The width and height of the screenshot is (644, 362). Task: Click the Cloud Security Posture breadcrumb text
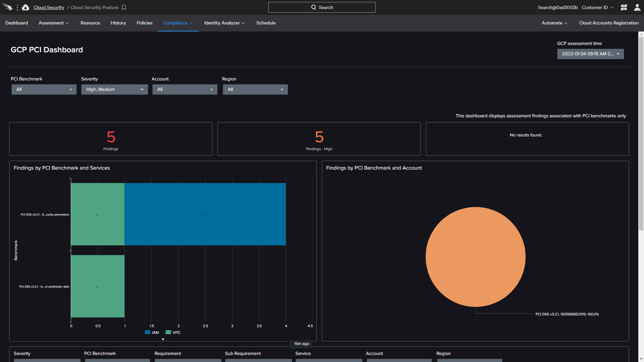[95, 7]
